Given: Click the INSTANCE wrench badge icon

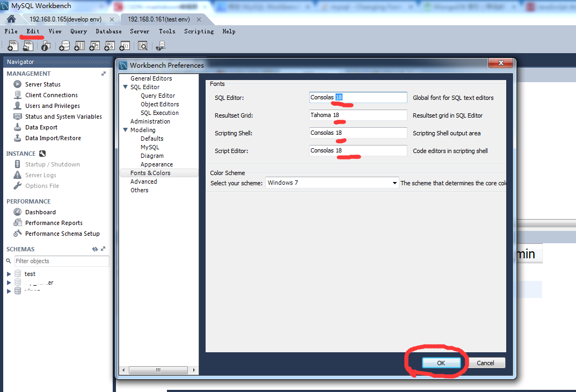Looking at the screenshot, I should (x=42, y=154).
